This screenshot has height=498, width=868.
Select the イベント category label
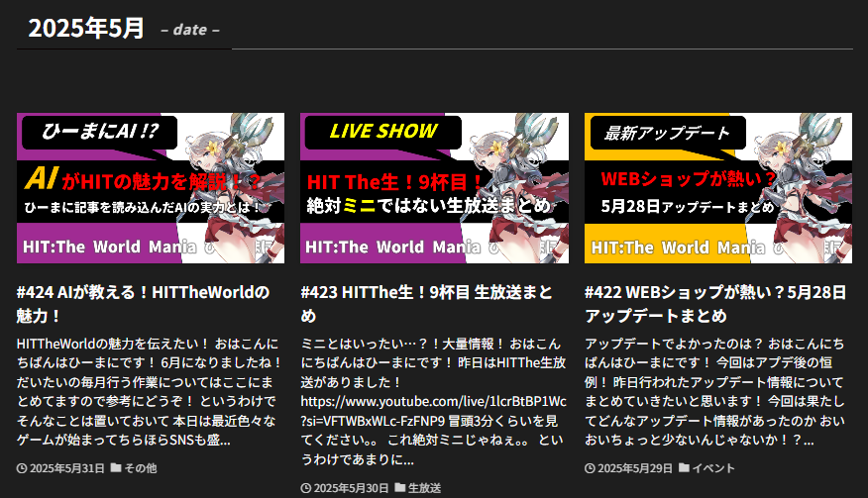click(713, 468)
